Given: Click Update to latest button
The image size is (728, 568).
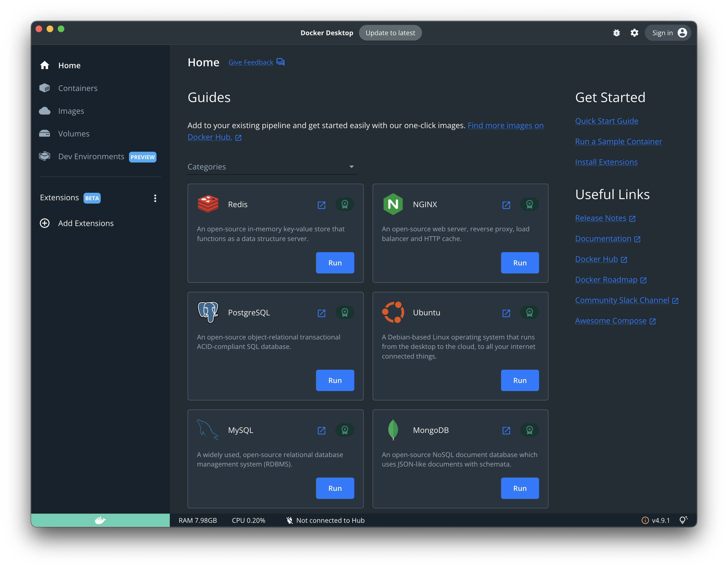Looking at the screenshot, I should pos(390,33).
